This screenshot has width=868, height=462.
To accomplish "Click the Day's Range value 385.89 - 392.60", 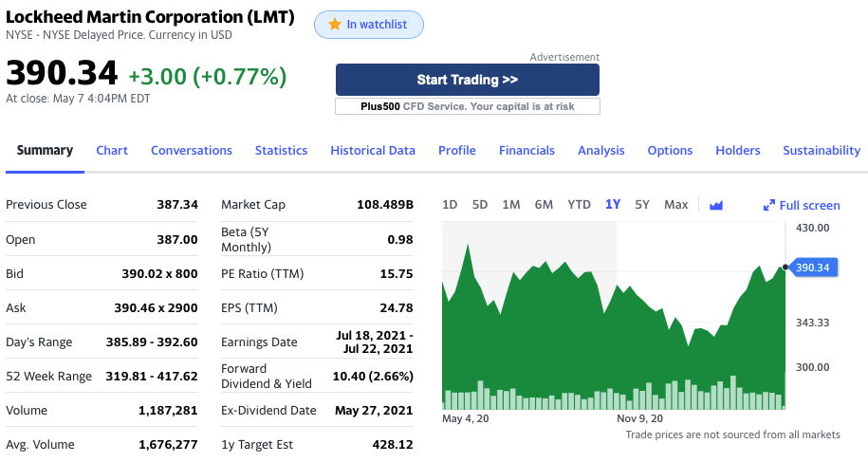I will [152, 342].
